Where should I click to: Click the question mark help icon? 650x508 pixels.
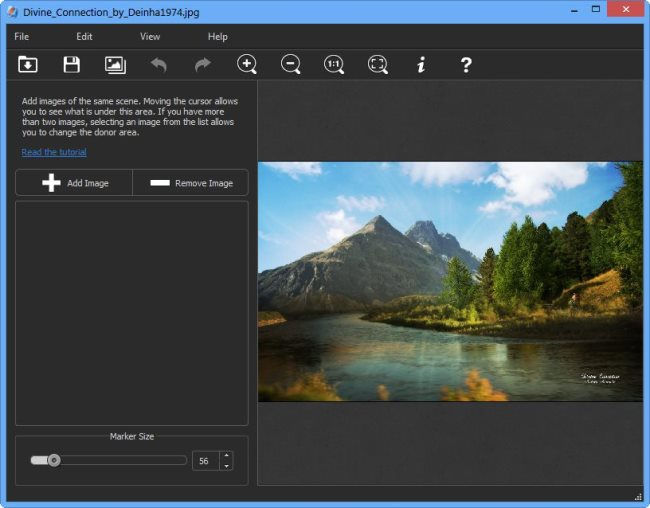pyautogui.click(x=466, y=65)
